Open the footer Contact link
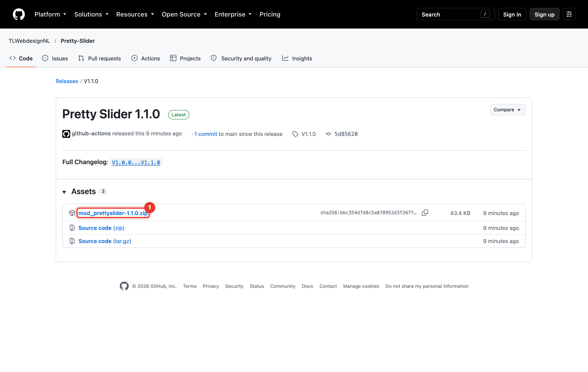The height and width of the screenshot is (372, 588). click(x=328, y=286)
